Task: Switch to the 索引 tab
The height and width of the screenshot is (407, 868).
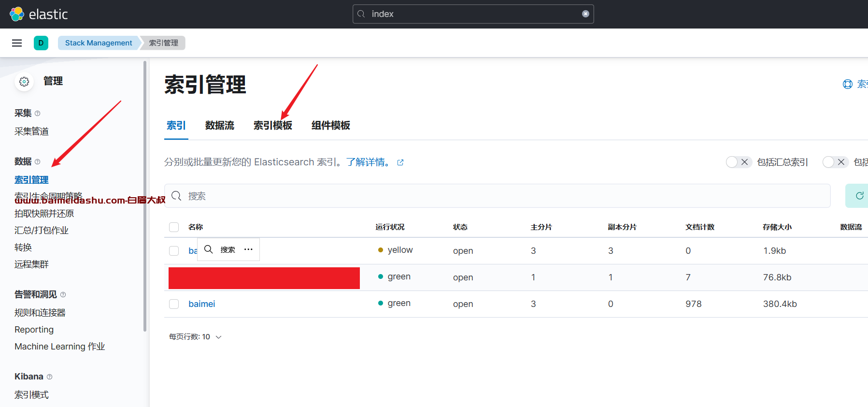Action: click(x=176, y=126)
